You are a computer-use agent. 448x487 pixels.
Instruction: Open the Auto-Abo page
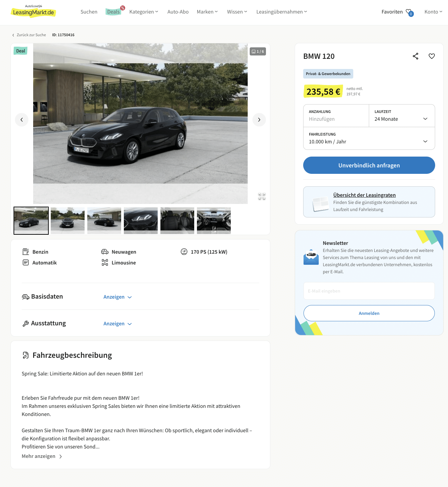click(x=178, y=12)
